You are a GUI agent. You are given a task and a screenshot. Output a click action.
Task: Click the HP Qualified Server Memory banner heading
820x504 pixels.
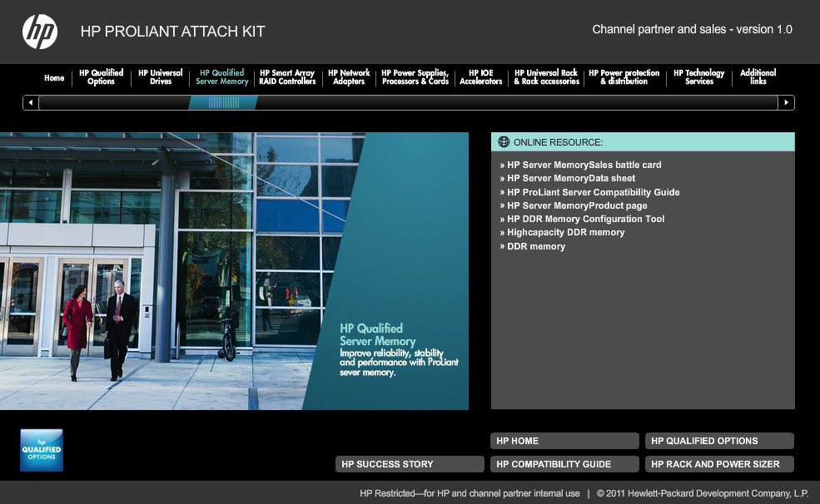pyautogui.click(x=378, y=335)
